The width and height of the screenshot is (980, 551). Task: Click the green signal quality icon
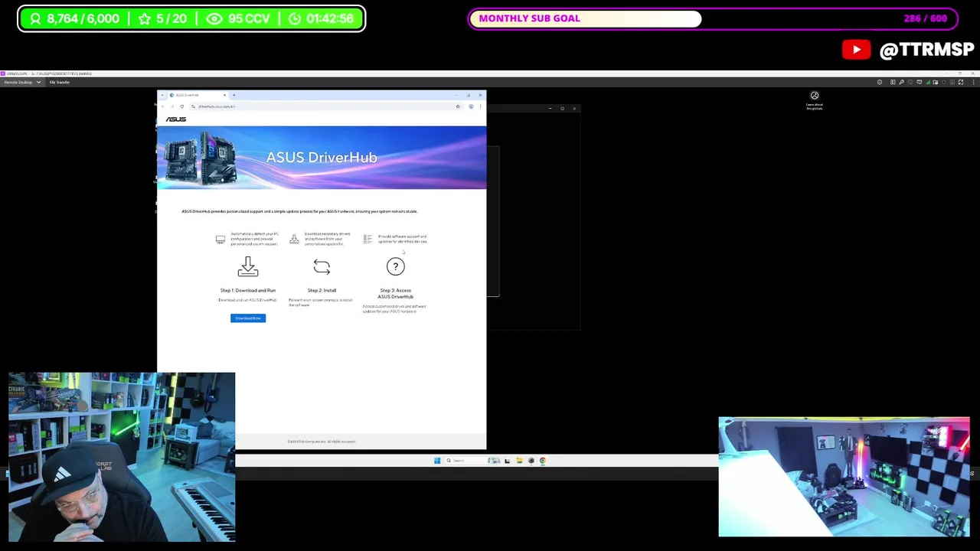point(928,82)
